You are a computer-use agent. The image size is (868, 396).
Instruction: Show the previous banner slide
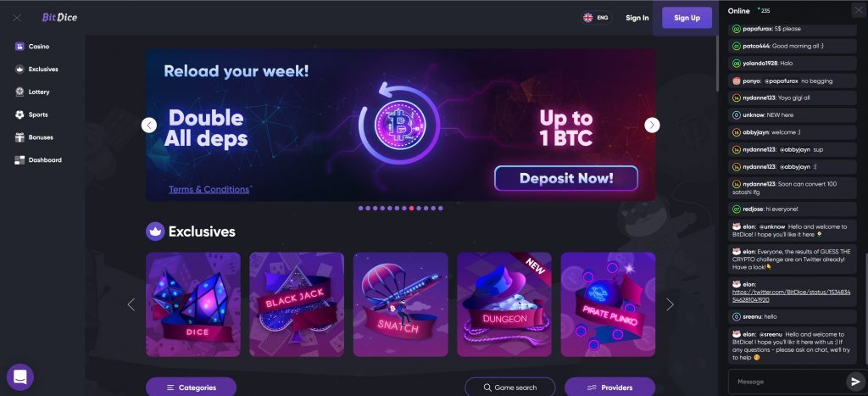[x=149, y=125]
